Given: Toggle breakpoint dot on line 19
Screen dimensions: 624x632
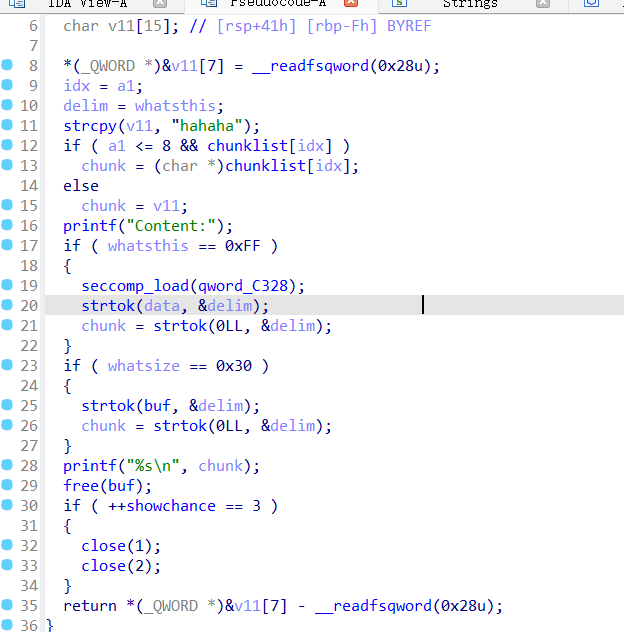Looking at the screenshot, I should click(x=7, y=285).
